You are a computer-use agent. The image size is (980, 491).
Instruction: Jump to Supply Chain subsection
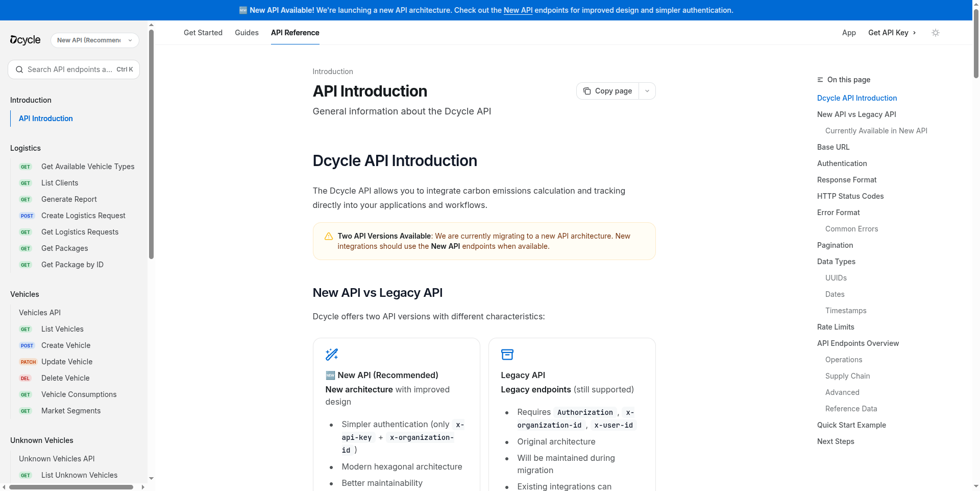pyautogui.click(x=848, y=376)
